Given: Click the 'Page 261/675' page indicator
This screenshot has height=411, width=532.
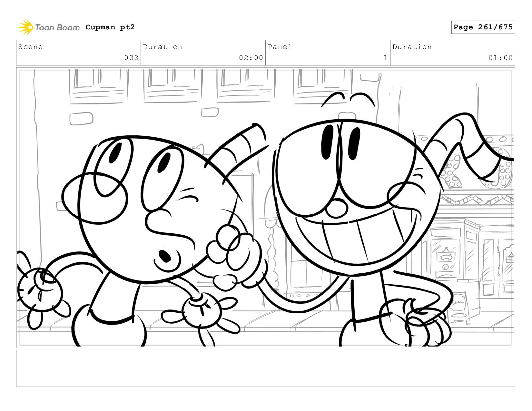Looking at the screenshot, I should click(483, 27).
